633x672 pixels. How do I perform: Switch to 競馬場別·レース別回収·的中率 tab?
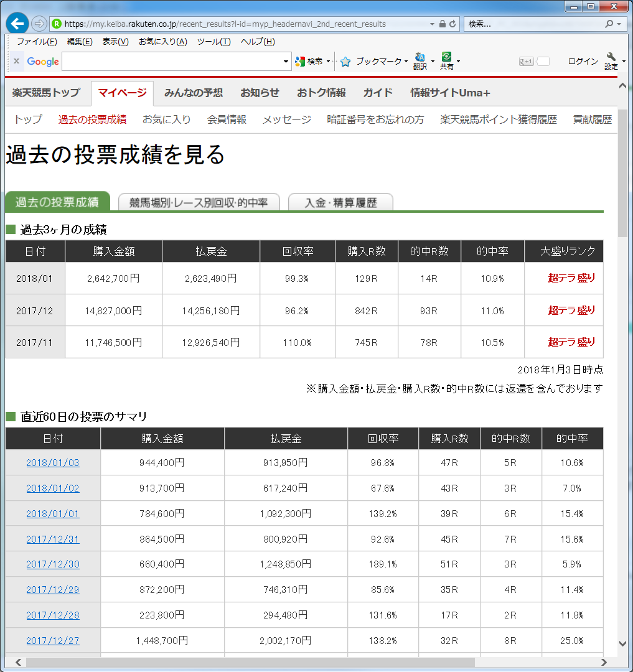click(x=199, y=202)
